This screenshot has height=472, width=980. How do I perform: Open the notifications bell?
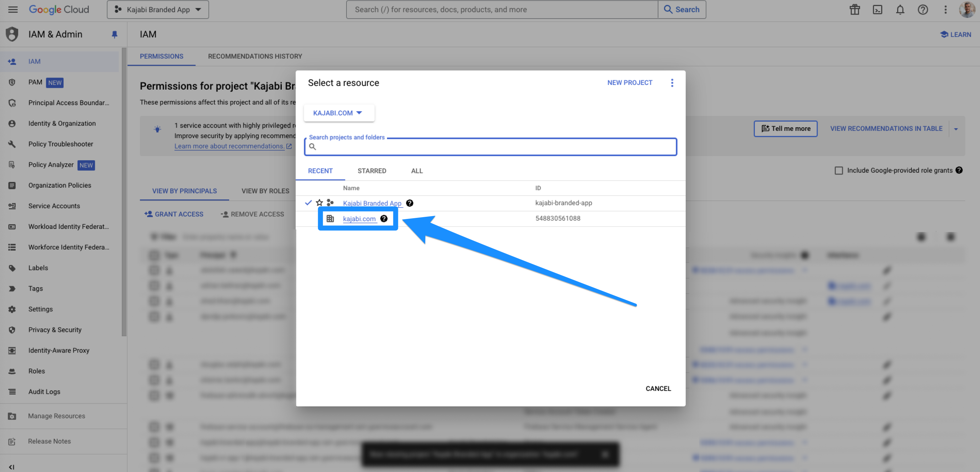[900, 10]
